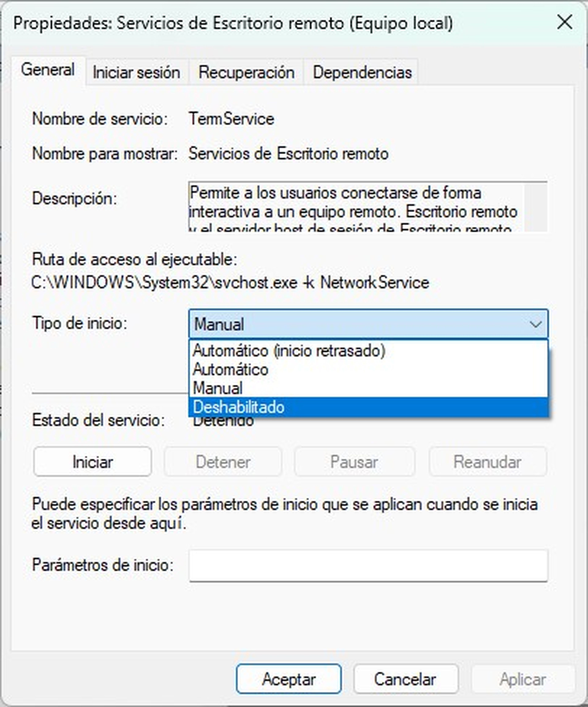
Task: Click the Pausar button
Action: click(354, 462)
